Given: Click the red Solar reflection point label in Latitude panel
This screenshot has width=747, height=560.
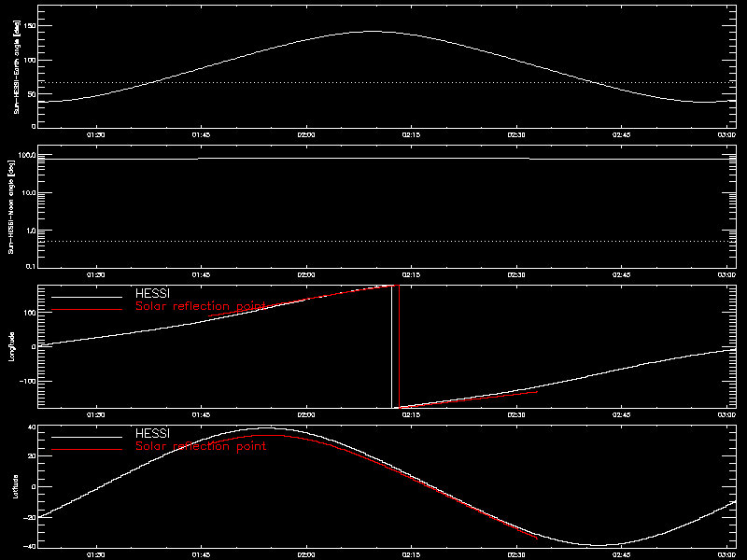Looking at the screenshot, I should click(201, 446).
